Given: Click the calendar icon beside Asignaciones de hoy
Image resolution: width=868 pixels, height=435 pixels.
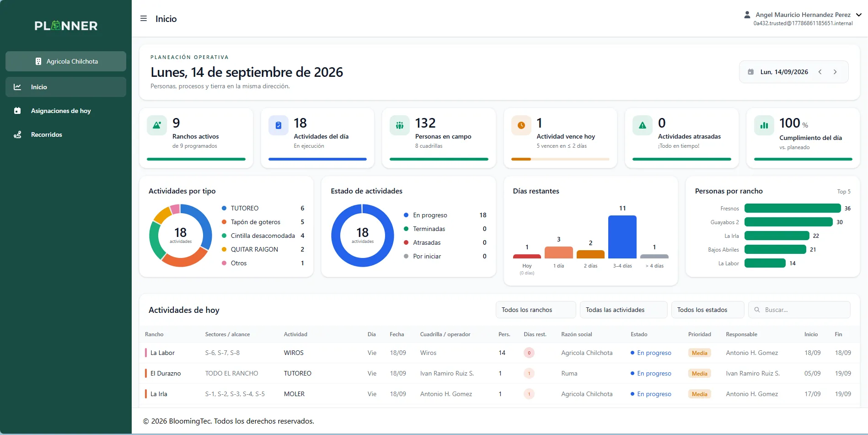Looking at the screenshot, I should 17,111.
